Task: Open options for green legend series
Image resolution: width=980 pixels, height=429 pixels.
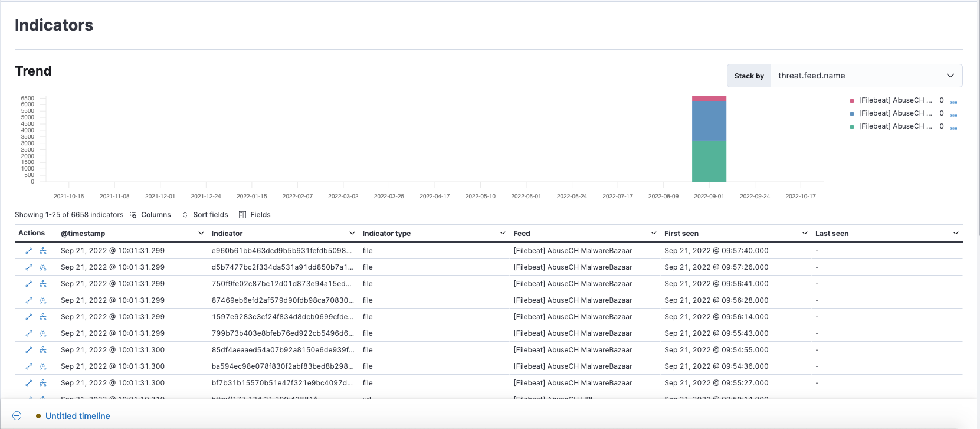Action: (953, 127)
